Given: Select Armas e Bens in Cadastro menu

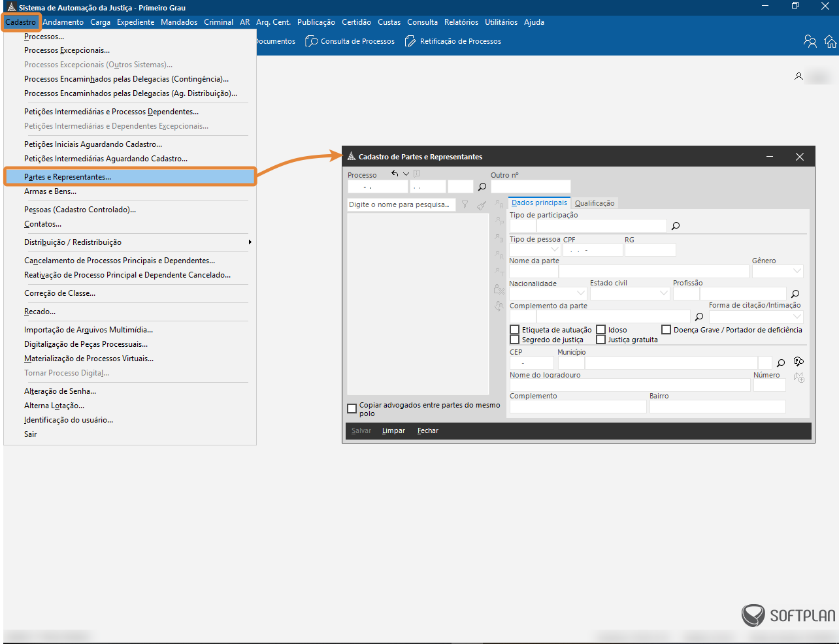Looking at the screenshot, I should tap(50, 191).
